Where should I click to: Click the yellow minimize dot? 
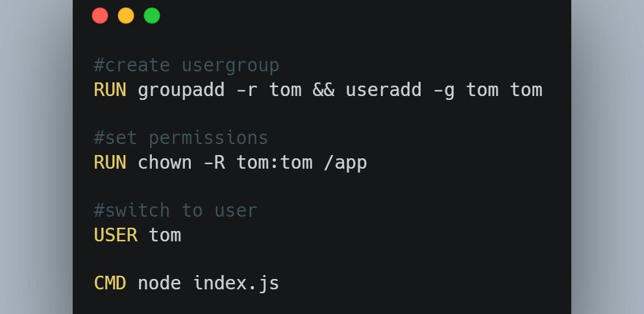pos(126,16)
